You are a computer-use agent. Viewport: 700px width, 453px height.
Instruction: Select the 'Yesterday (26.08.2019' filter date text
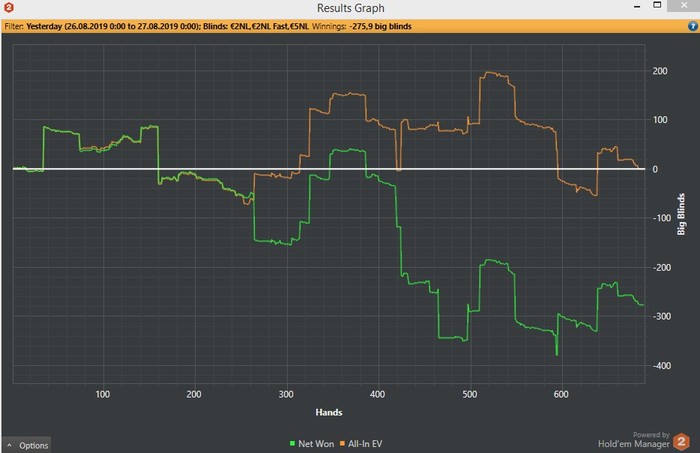tap(67, 26)
